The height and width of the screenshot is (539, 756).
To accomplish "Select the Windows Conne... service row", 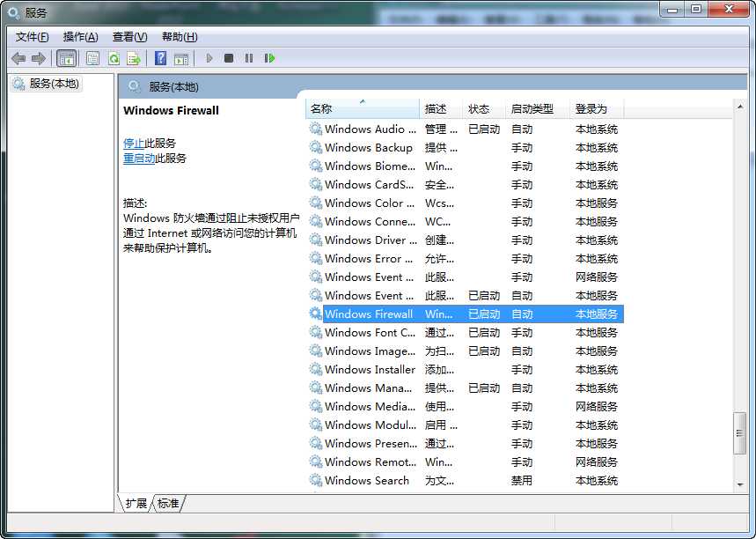I will tap(466, 221).
